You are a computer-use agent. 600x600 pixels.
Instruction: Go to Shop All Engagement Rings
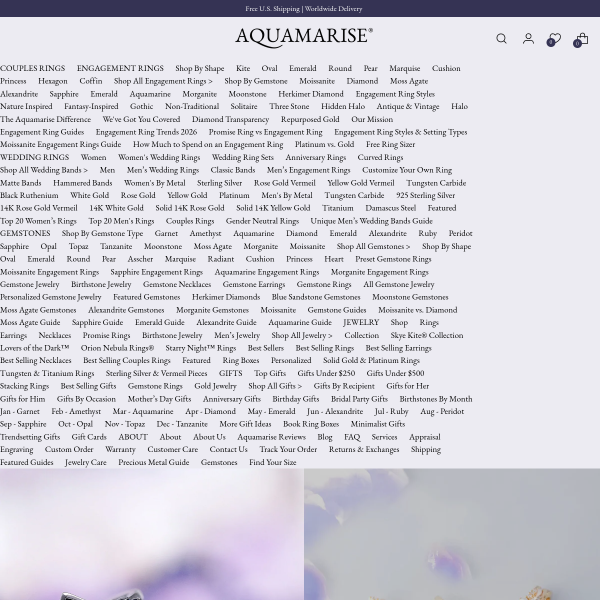pyautogui.click(x=163, y=81)
